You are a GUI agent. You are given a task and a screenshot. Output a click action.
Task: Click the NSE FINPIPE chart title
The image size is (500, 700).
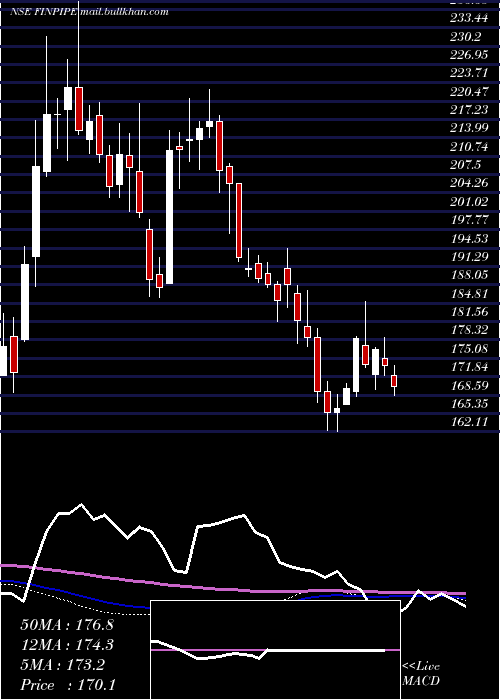pyautogui.click(x=44, y=12)
